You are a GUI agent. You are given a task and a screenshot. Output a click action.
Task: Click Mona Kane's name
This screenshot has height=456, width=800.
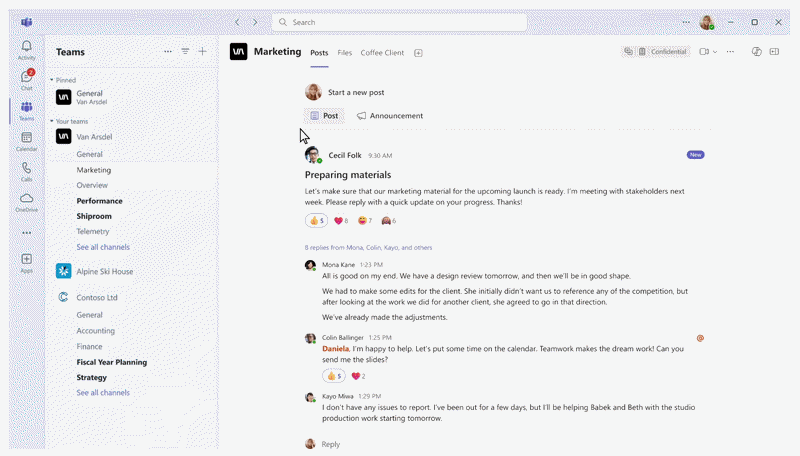[338, 265]
